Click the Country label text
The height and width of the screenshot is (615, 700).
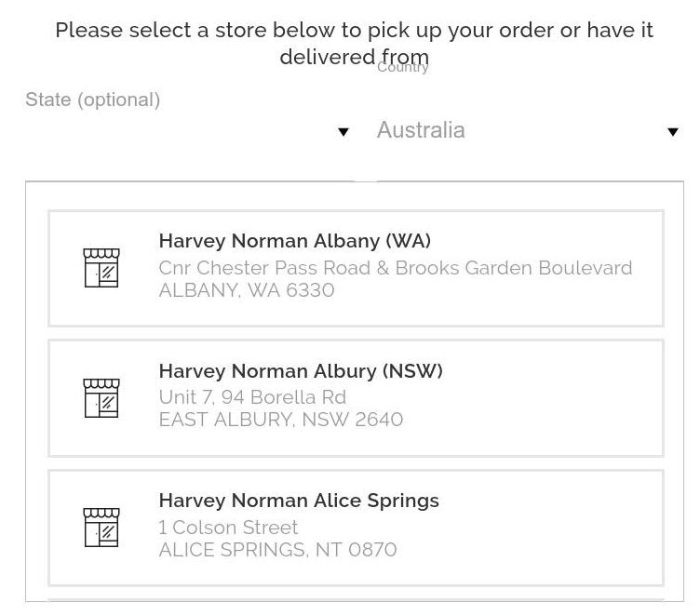pyautogui.click(x=403, y=67)
